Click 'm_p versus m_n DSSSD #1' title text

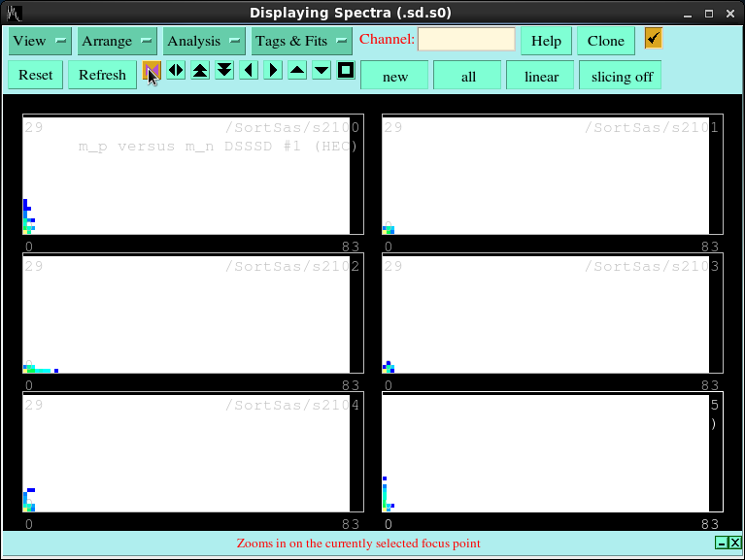pos(189,147)
